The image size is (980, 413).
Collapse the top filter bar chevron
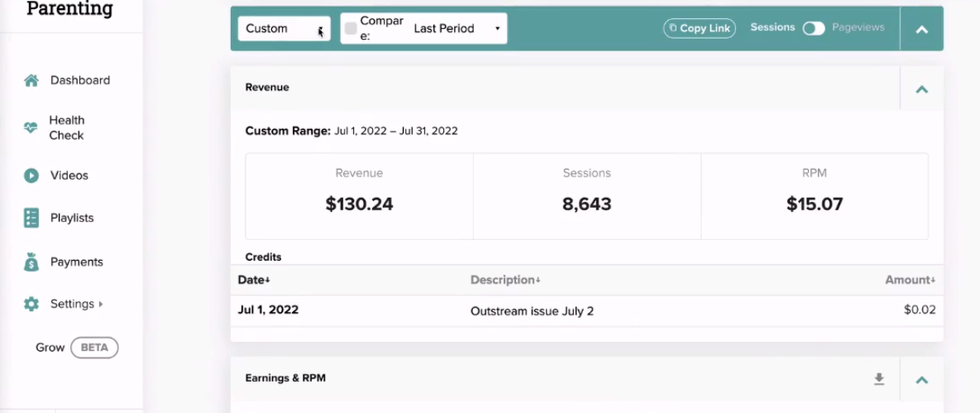pyautogui.click(x=922, y=29)
